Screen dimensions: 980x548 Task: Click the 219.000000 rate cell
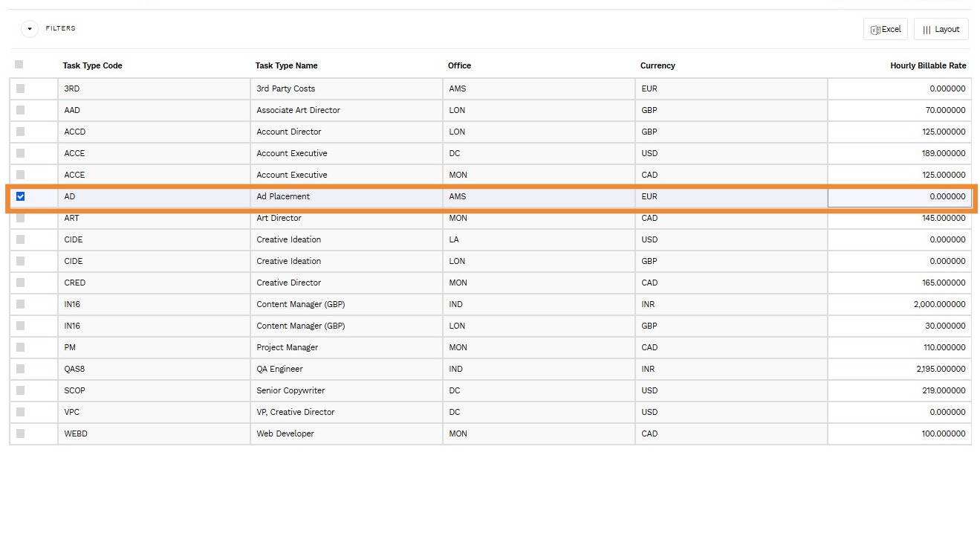[899, 390]
